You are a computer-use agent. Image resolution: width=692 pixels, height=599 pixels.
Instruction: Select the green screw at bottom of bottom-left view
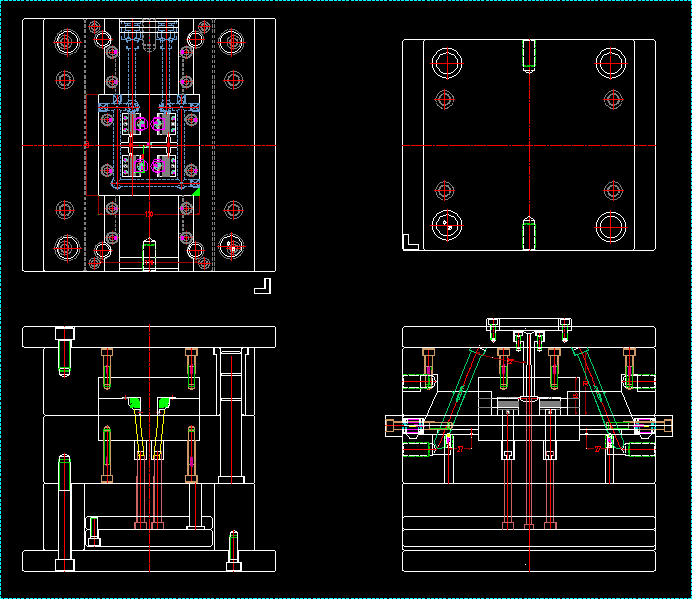[234, 547]
